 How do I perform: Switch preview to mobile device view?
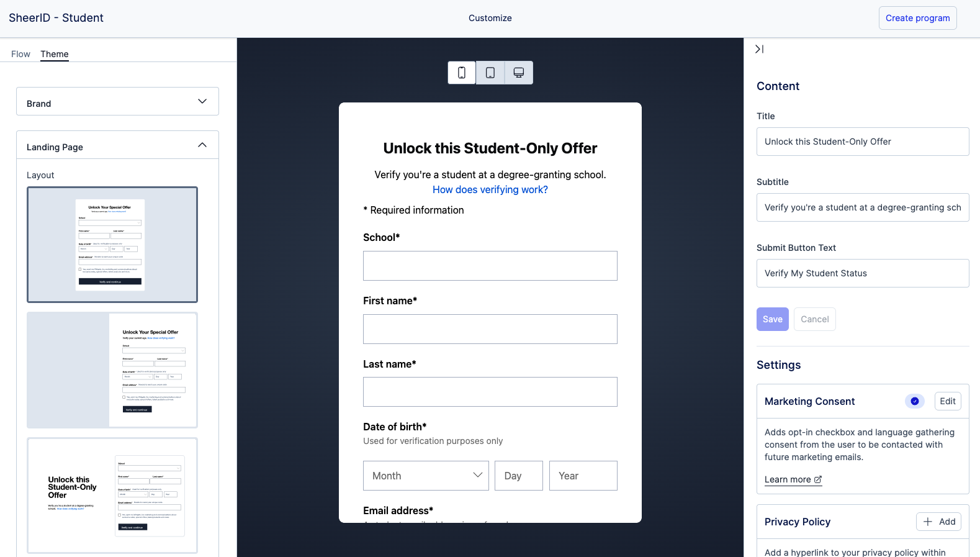(462, 73)
